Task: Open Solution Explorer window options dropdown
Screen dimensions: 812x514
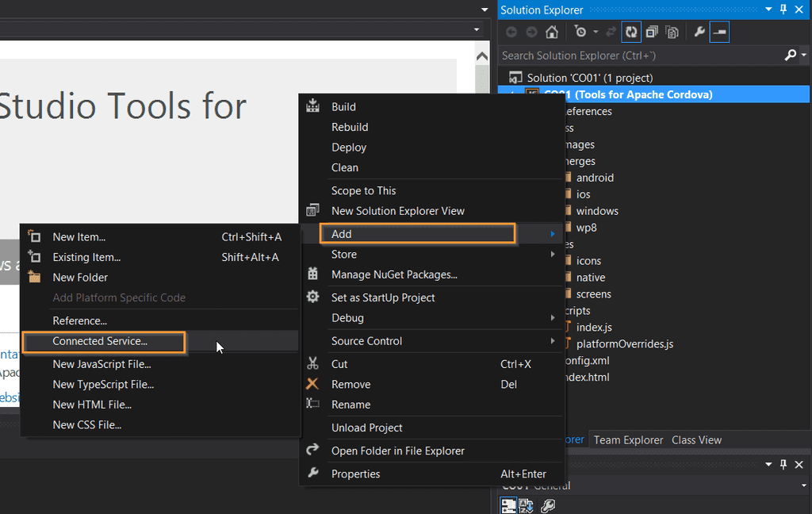Action: (768, 10)
